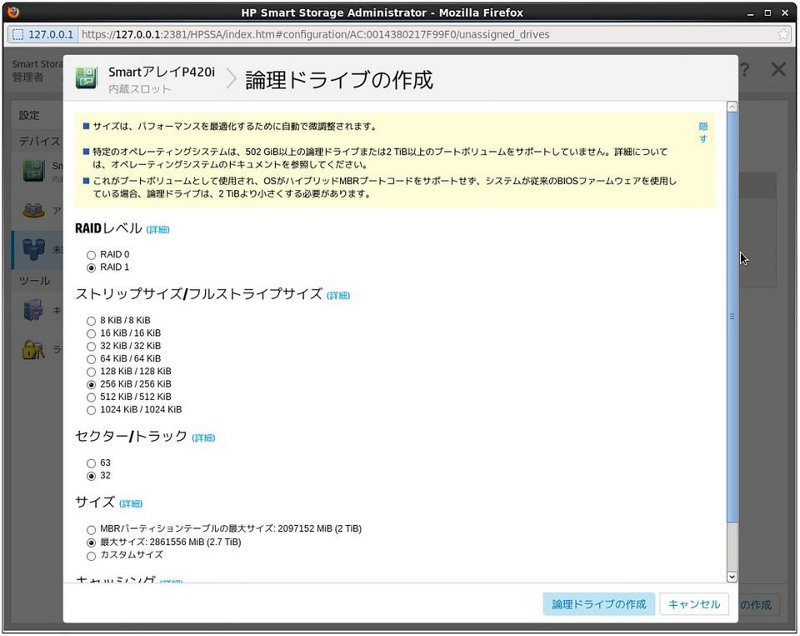Click the Firefox icon in the title bar
This screenshot has width=800, height=636.
[x=13, y=12]
